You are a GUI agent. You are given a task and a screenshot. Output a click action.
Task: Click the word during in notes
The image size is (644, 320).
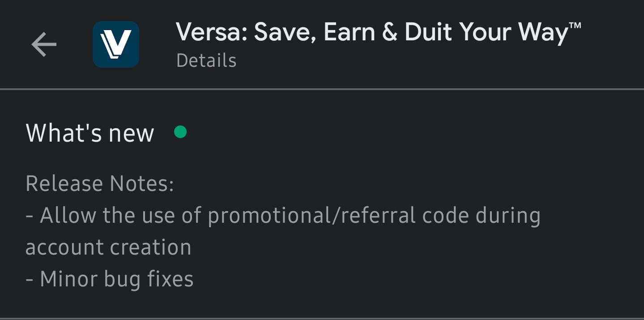click(x=508, y=216)
